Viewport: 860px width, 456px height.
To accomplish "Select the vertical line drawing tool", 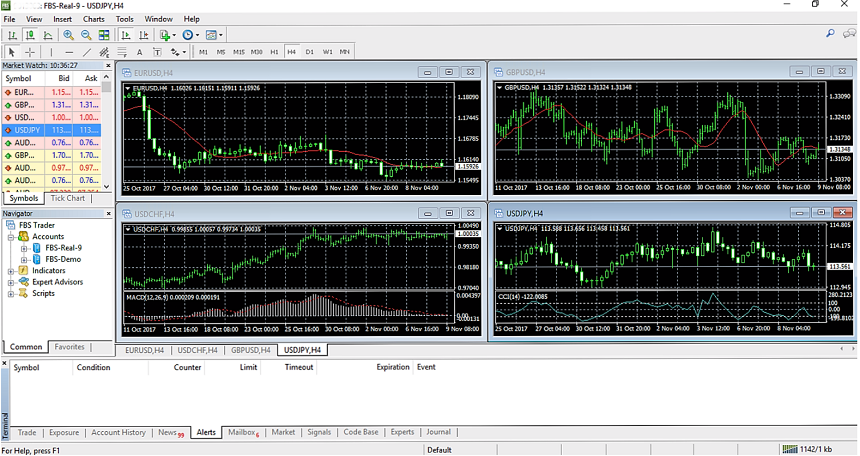I will (x=52, y=52).
